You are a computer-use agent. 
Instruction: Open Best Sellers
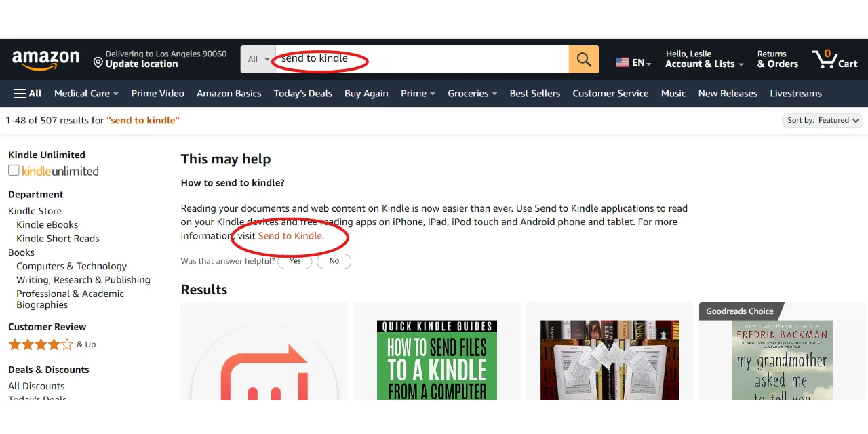click(535, 94)
